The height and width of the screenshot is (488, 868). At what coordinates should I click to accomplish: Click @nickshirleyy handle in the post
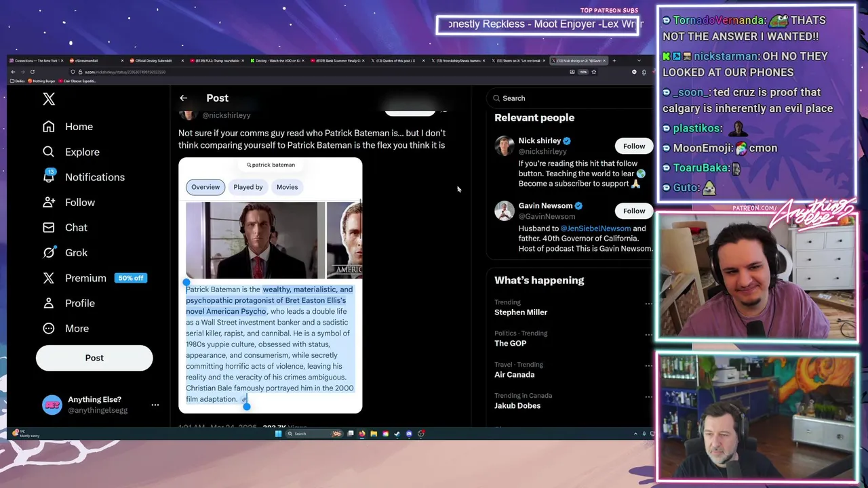tap(226, 115)
